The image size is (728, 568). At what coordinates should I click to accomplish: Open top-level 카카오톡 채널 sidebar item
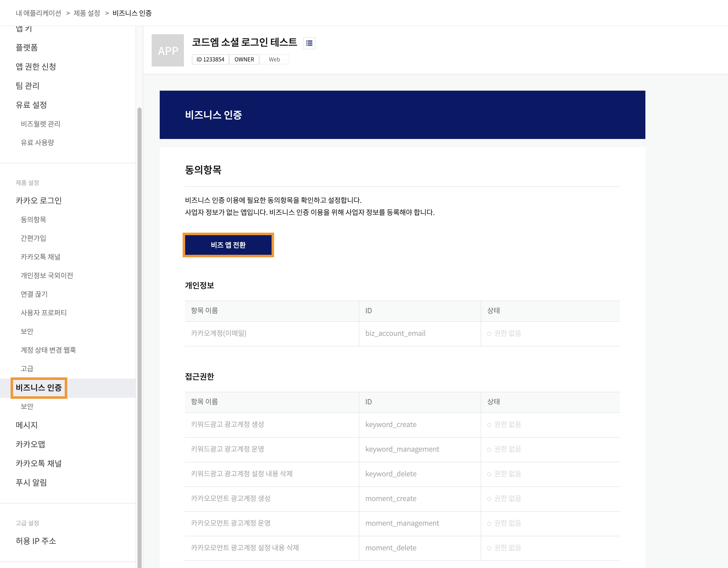[x=39, y=464]
